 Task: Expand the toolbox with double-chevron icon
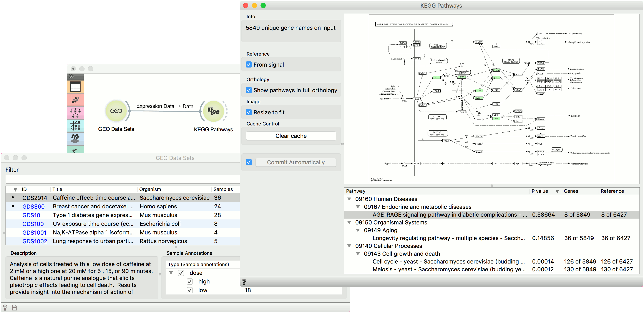click(x=72, y=76)
